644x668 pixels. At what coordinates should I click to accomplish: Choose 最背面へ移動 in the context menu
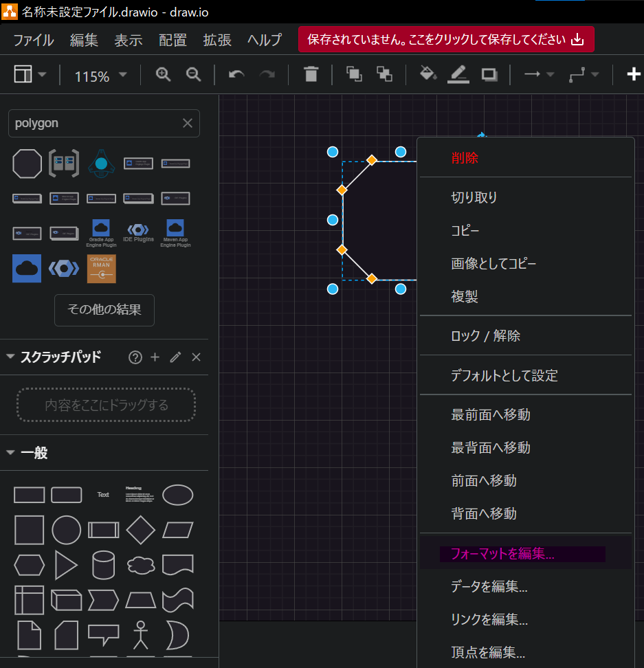(x=526, y=448)
